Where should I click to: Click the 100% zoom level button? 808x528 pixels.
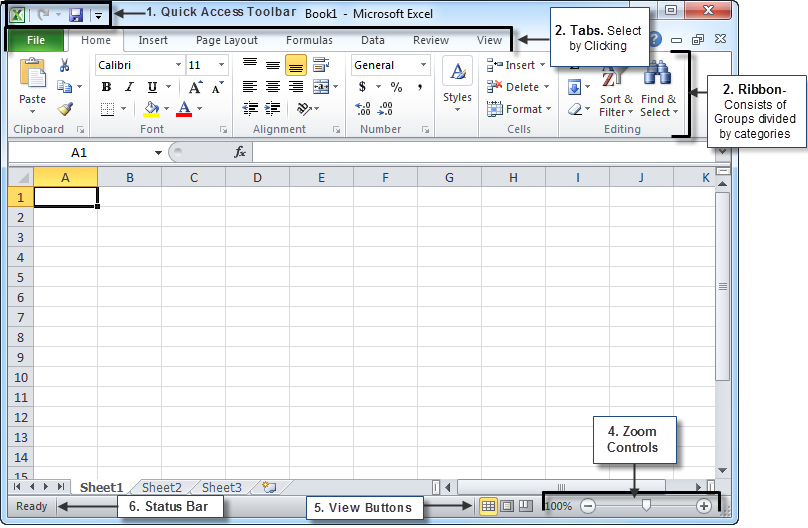click(559, 506)
